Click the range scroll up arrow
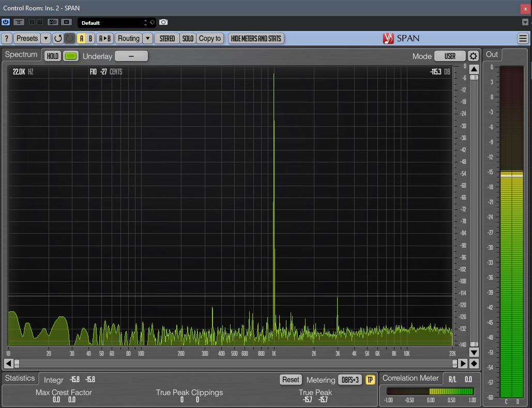Image resolution: width=532 pixels, height=408 pixels. (x=474, y=70)
